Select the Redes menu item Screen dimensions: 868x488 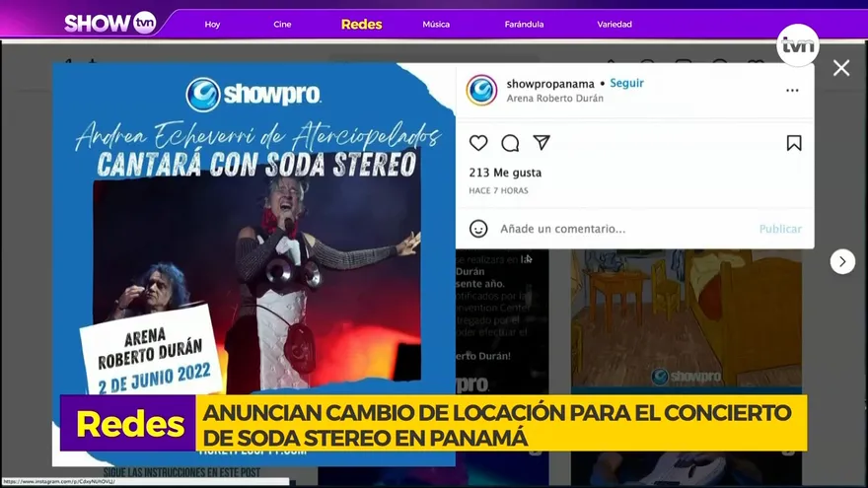(361, 25)
